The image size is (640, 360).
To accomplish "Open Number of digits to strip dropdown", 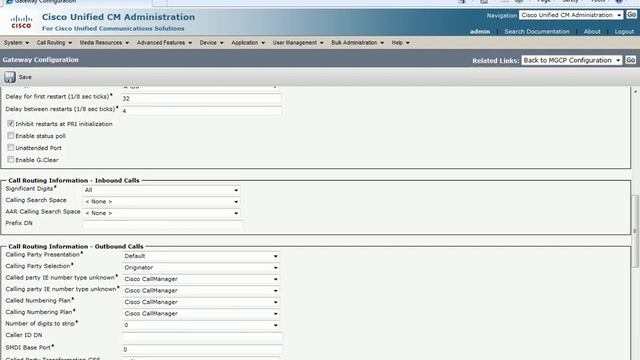I will [x=201, y=325].
